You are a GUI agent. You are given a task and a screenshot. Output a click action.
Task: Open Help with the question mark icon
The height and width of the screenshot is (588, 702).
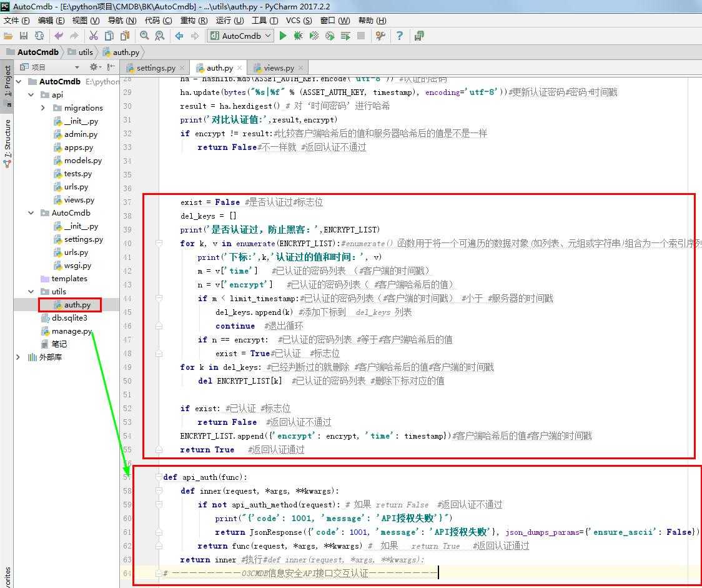tap(399, 36)
